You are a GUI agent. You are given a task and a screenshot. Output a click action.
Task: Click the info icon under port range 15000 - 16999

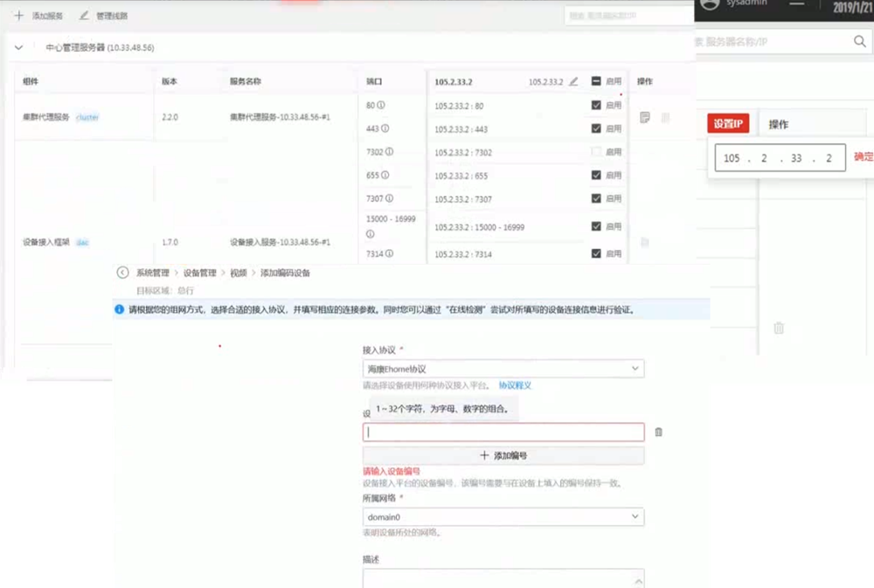point(370,234)
